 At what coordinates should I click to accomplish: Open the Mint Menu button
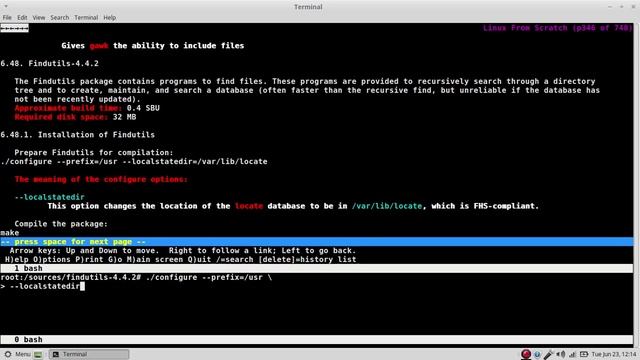pos(17,354)
